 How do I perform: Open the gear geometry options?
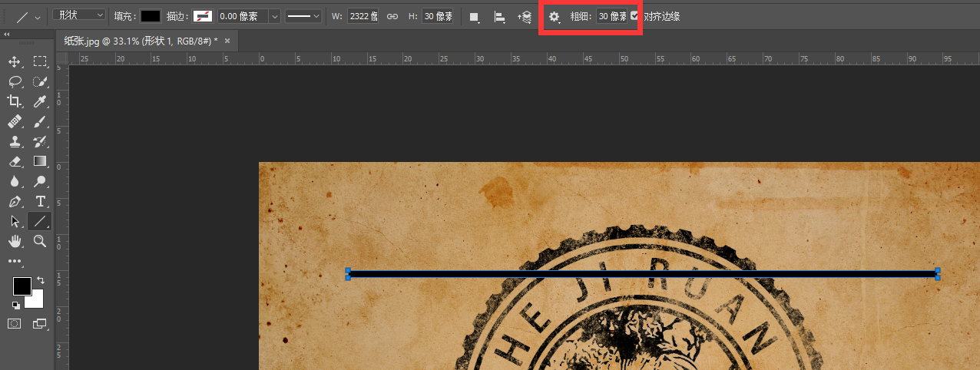point(554,16)
